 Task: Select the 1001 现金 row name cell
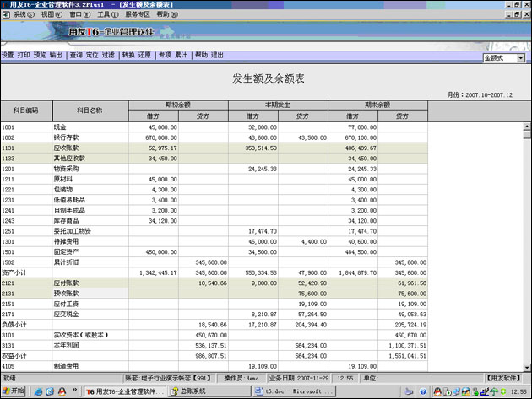tap(90, 127)
